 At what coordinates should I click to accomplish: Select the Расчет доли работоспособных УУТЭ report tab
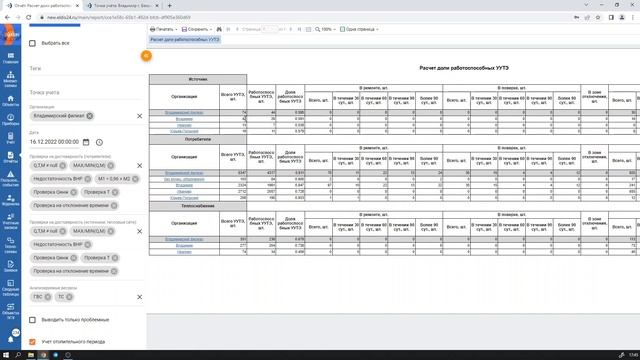pyautogui.click(x=184, y=40)
